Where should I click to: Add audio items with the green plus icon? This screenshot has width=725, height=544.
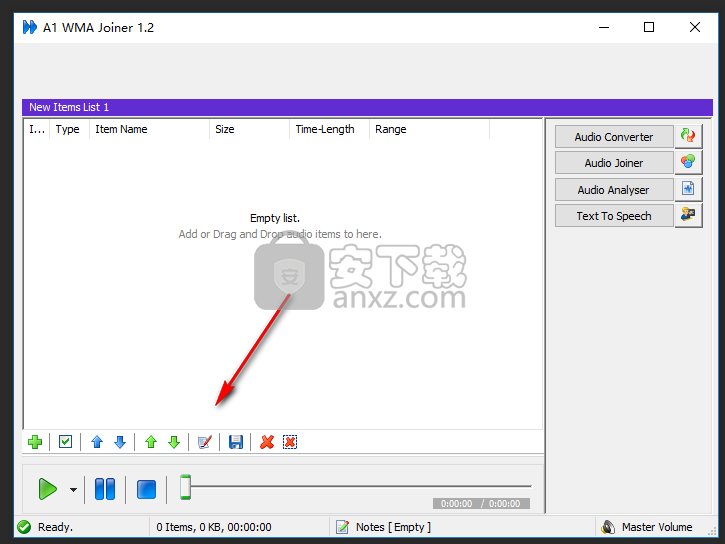click(35, 442)
